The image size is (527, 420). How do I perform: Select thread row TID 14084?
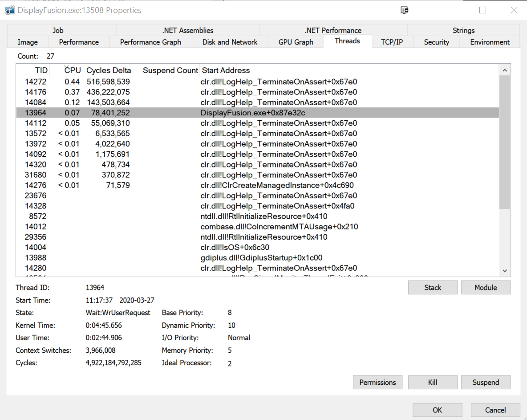(257, 102)
